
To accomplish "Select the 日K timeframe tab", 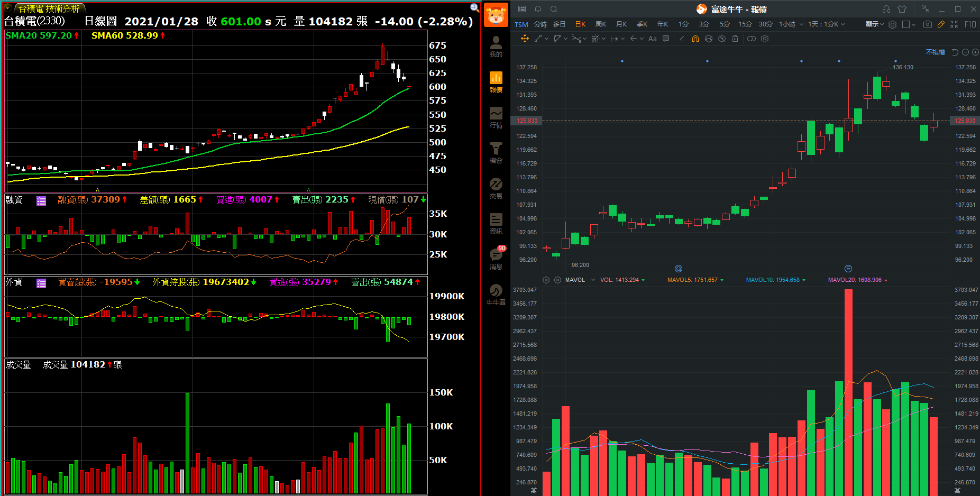I will (x=580, y=24).
